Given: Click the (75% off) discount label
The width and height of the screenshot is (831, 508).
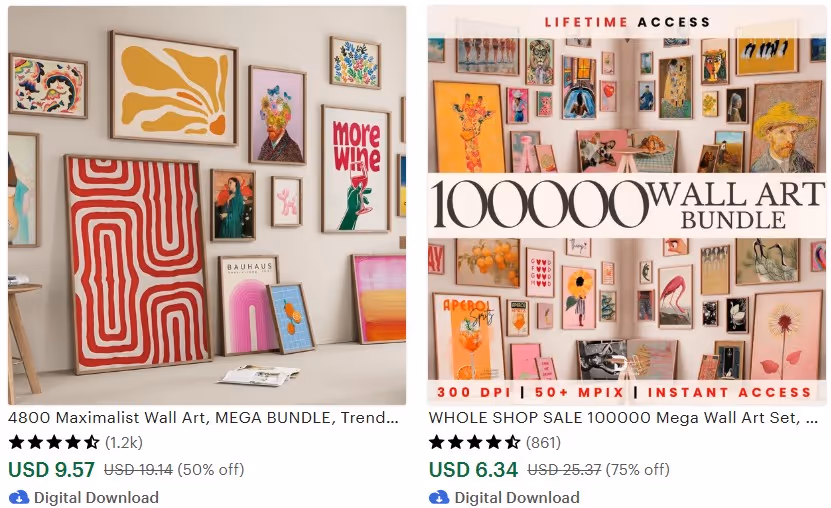Looking at the screenshot, I should click(638, 469).
